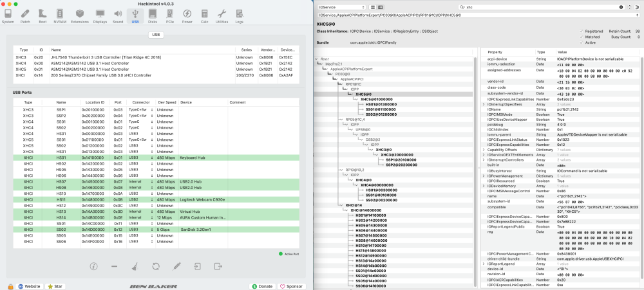Toggle the Registered checkbox
Viewport: 644px width, 290px height.
tap(581, 31)
